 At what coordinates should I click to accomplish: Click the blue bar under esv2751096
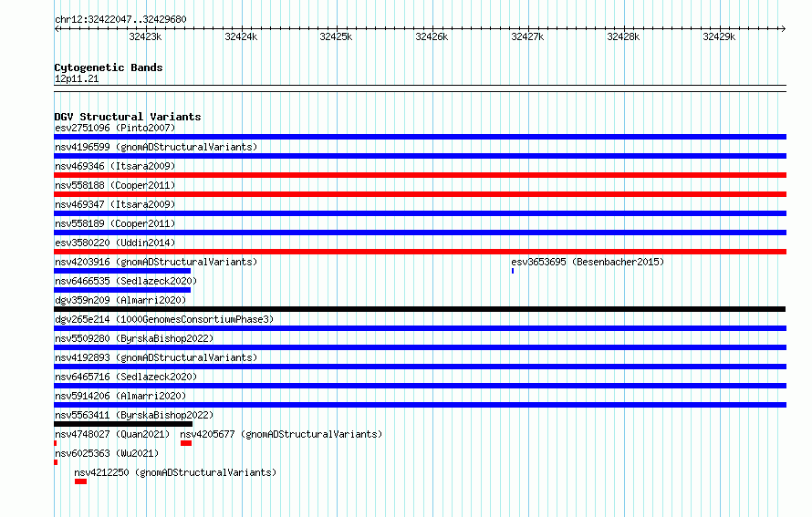[420, 137]
